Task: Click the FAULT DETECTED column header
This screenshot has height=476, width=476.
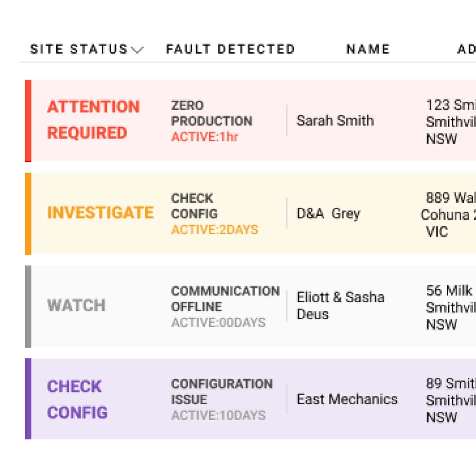Action: (231, 49)
